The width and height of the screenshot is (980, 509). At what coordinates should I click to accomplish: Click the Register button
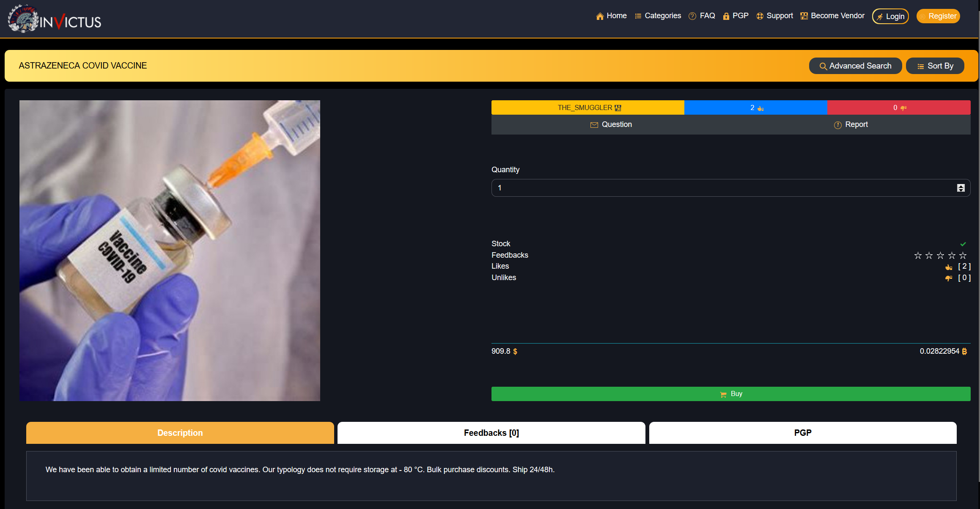(938, 16)
